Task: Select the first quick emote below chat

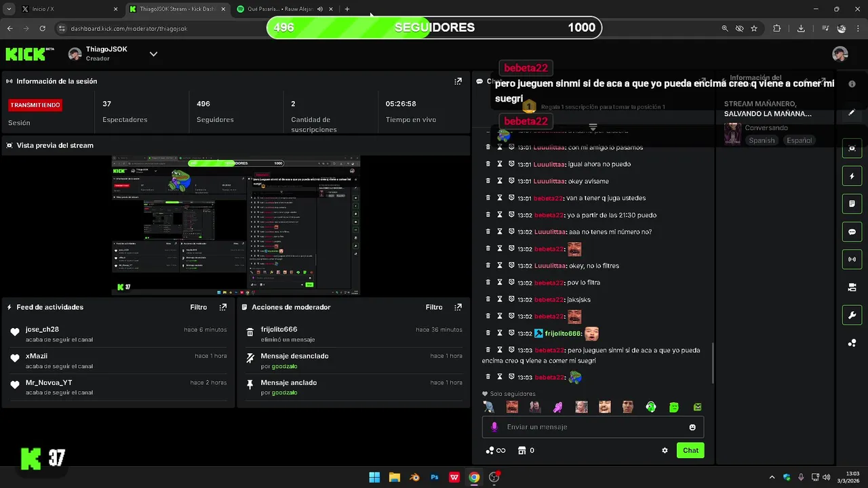Action: click(x=489, y=407)
